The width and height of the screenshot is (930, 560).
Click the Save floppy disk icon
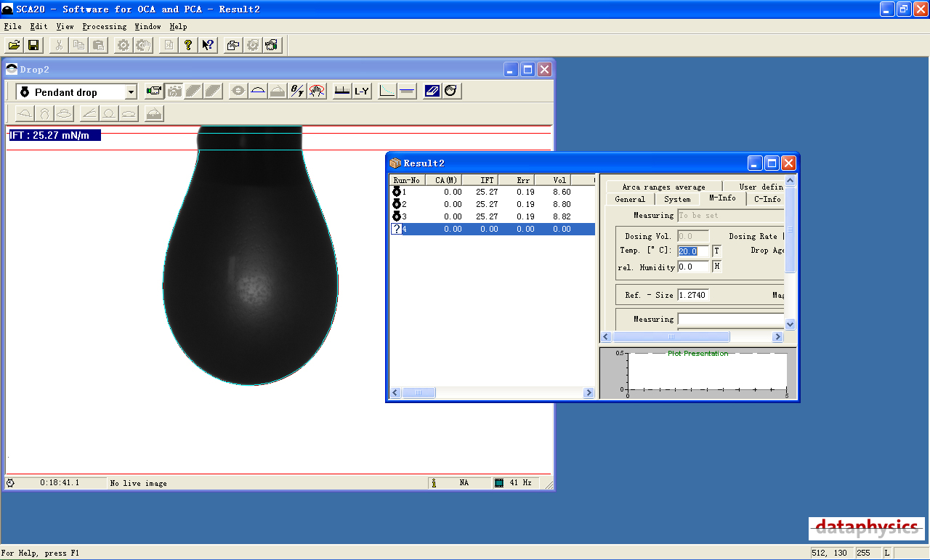click(33, 45)
